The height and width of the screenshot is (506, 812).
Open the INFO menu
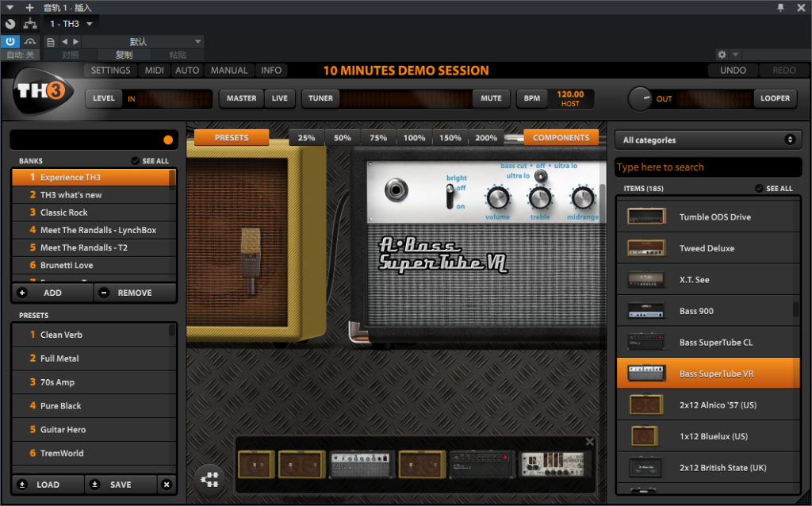(x=271, y=71)
